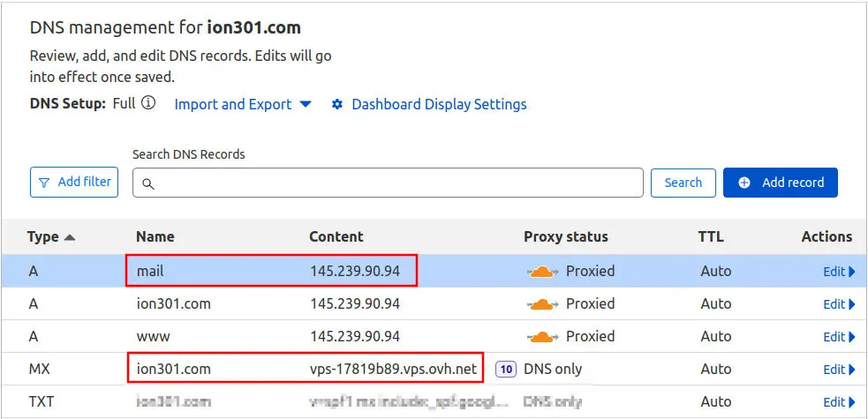Select the 'mail' name cell

coord(150,271)
